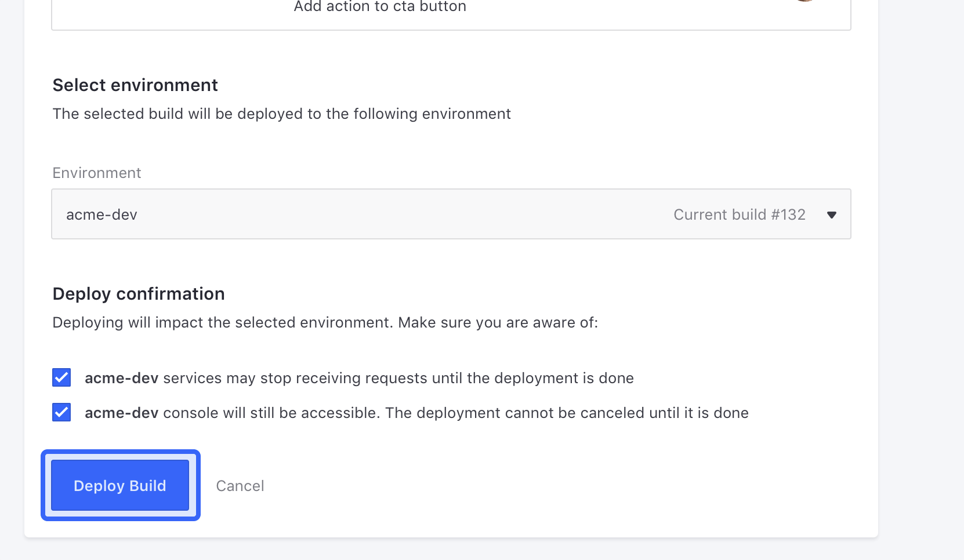Select the 'Add action to cta button' build row

coord(451,14)
